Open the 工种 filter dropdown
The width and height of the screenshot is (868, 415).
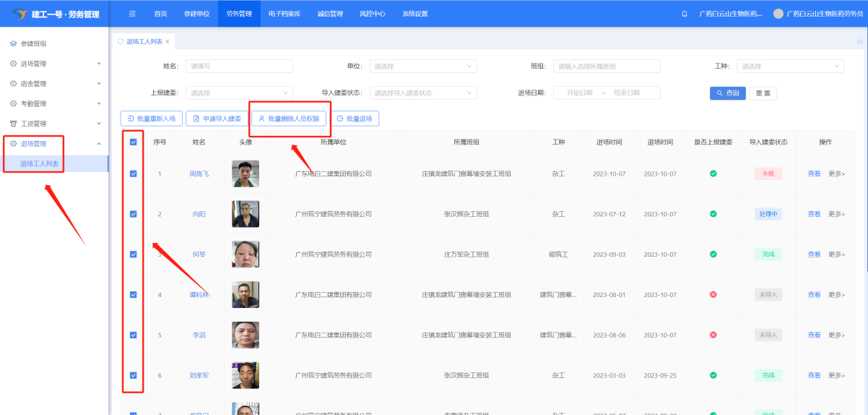(x=792, y=67)
